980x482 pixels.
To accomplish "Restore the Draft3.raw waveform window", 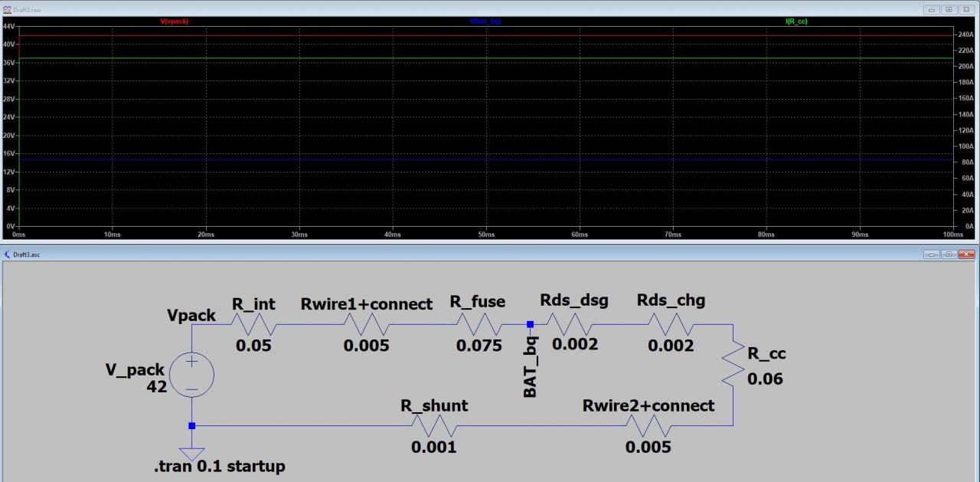I will tap(949, 9).
